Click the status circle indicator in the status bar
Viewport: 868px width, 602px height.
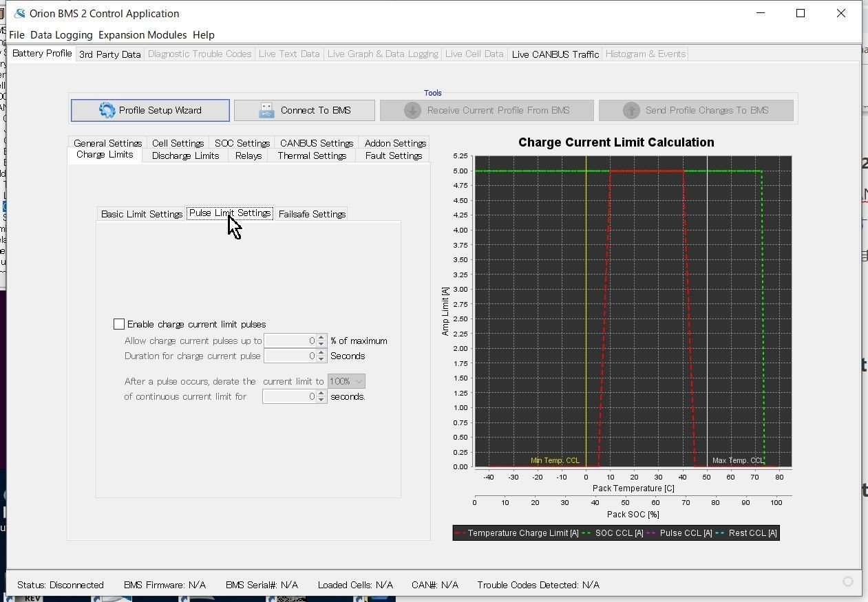[848, 581]
